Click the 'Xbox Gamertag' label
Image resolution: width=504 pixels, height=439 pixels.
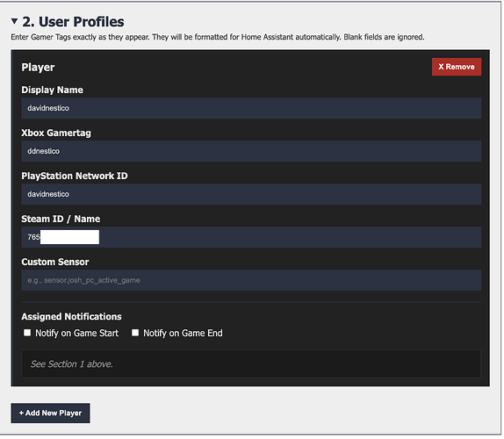pos(56,133)
